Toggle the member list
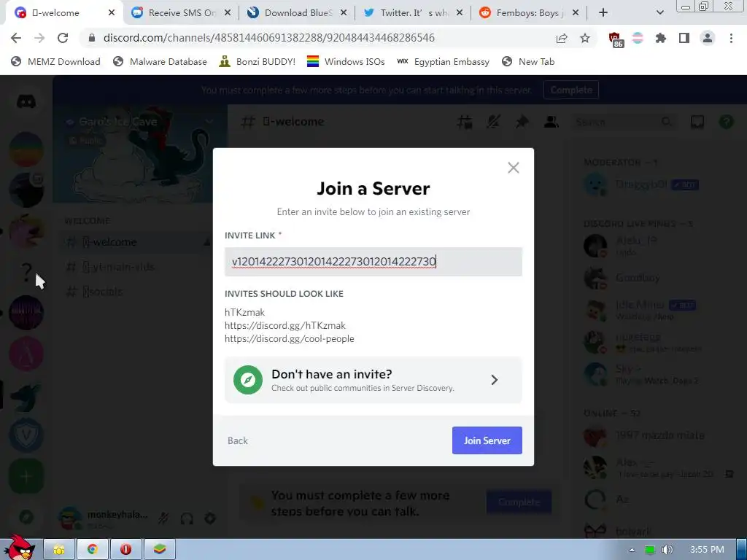The height and width of the screenshot is (560, 747). tap(551, 122)
